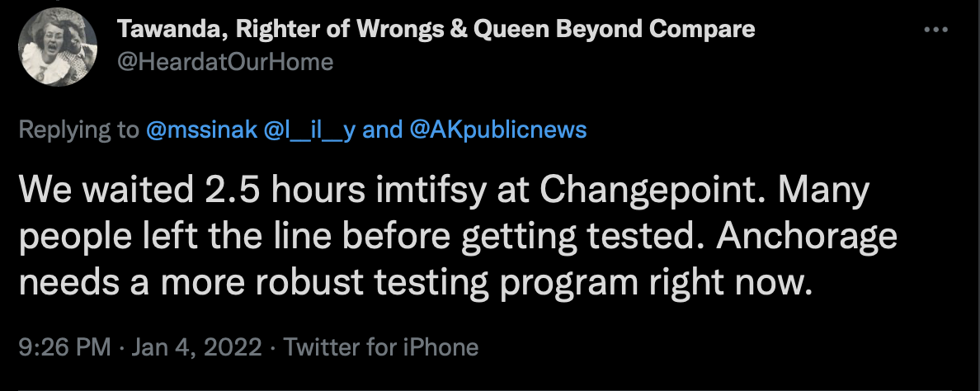Image resolution: width=980 pixels, height=391 pixels.
Task: Click the 'Replying to' label text
Action: [78, 130]
